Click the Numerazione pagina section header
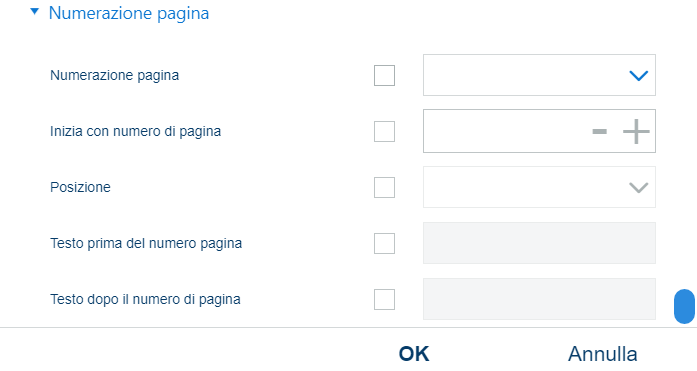This screenshot has height=371, width=697. click(x=128, y=13)
